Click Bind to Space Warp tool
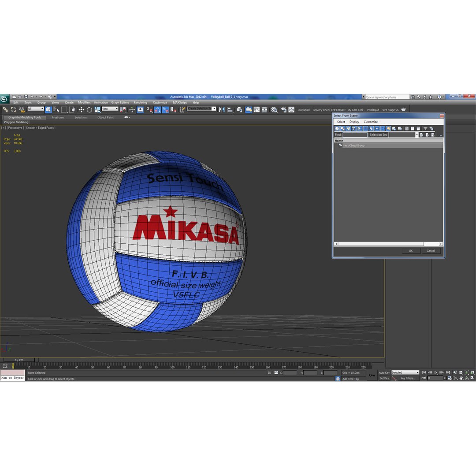This screenshot has width=476, height=476. tap(22, 110)
